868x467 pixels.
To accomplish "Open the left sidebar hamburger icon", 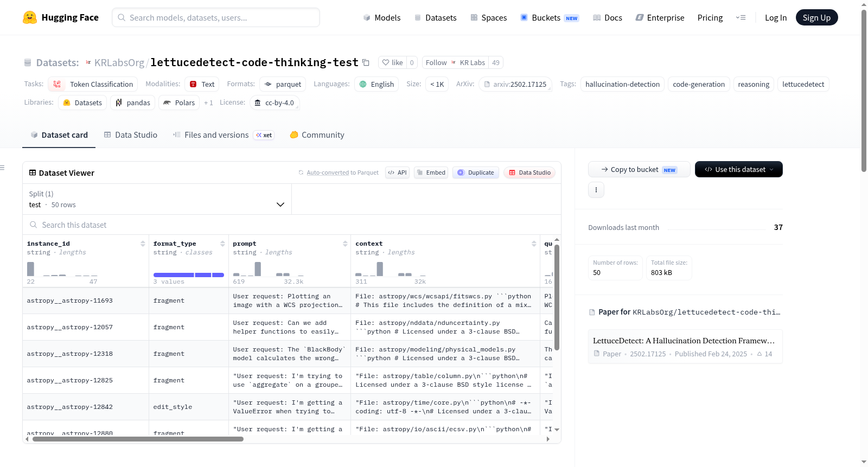I will click(2, 168).
